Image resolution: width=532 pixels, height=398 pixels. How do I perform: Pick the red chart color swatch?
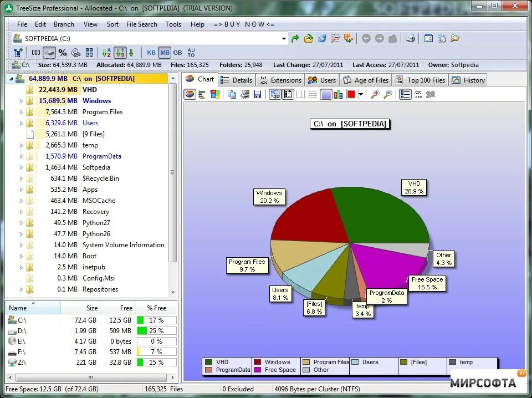(351, 94)
